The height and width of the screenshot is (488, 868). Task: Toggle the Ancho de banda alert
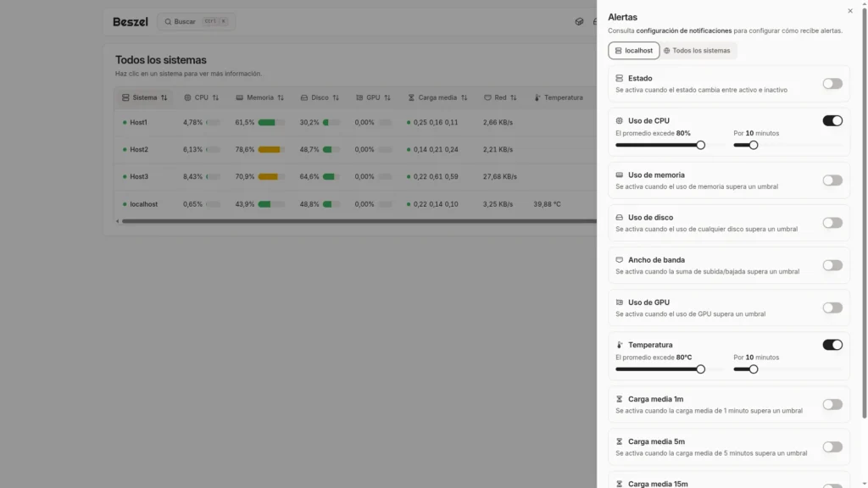click(x=832, y=265)
